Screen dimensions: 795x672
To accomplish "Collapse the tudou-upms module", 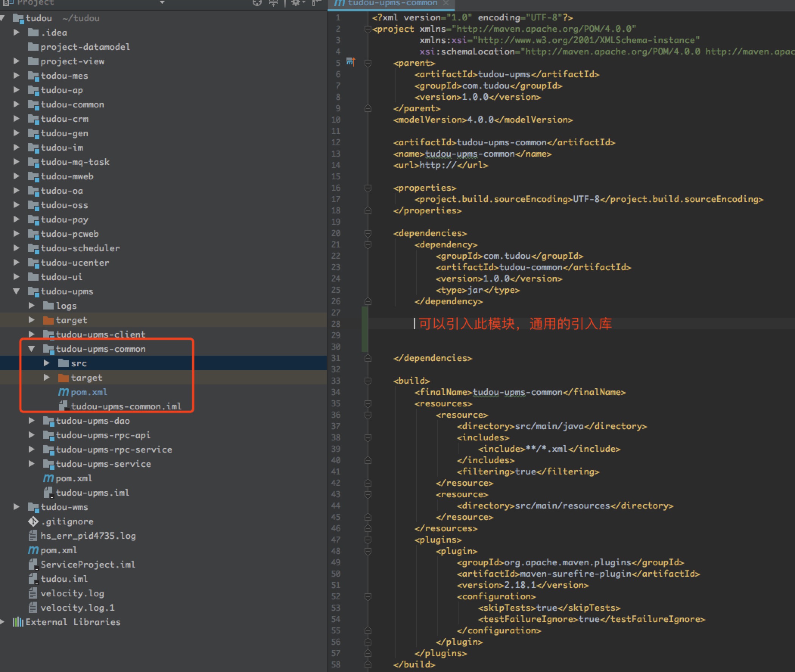I will (x=16, y=291).
